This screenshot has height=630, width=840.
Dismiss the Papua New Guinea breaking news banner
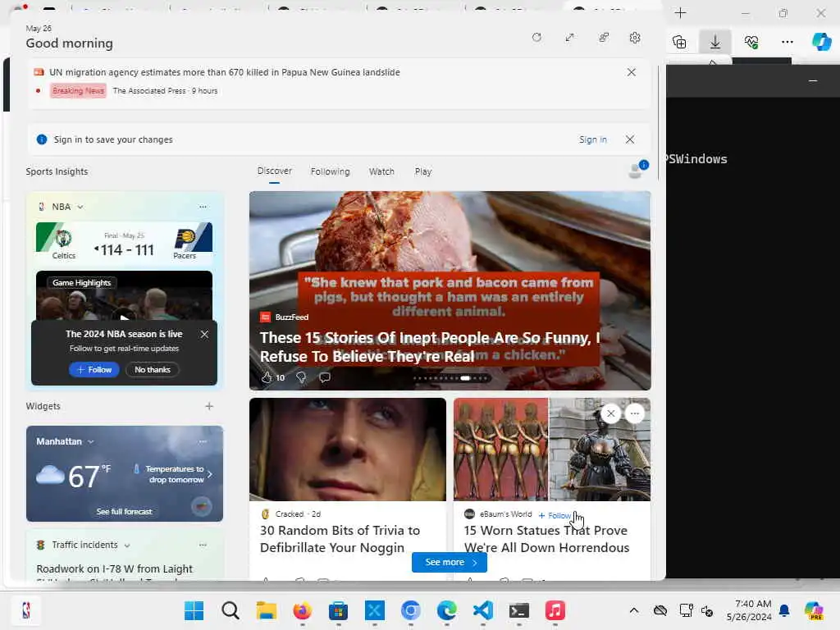point(632,72)
